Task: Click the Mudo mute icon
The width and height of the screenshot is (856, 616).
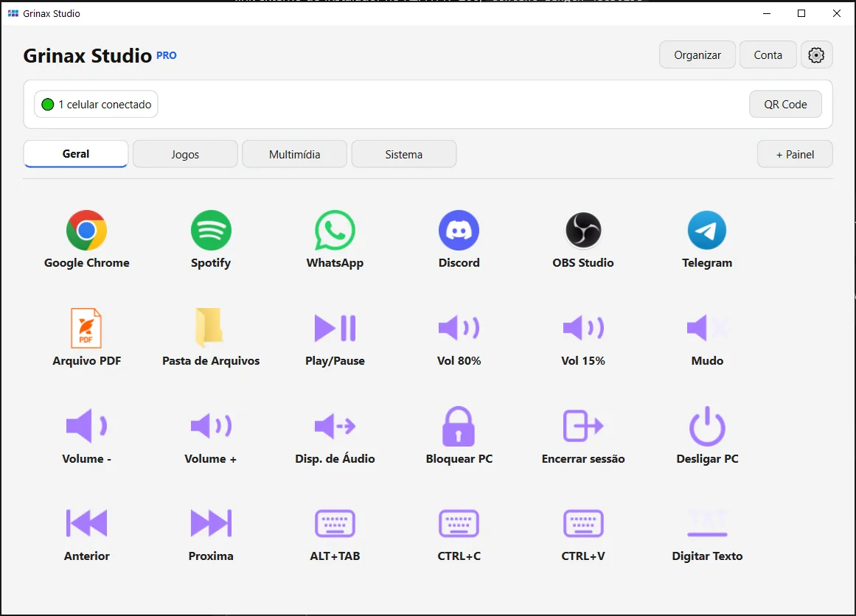Action: point(707,328)
